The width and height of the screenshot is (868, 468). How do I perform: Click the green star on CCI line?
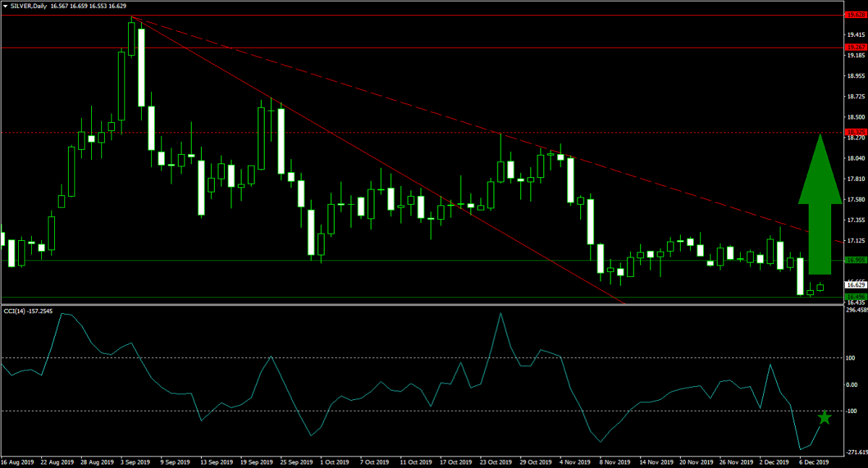coord(825,417)
